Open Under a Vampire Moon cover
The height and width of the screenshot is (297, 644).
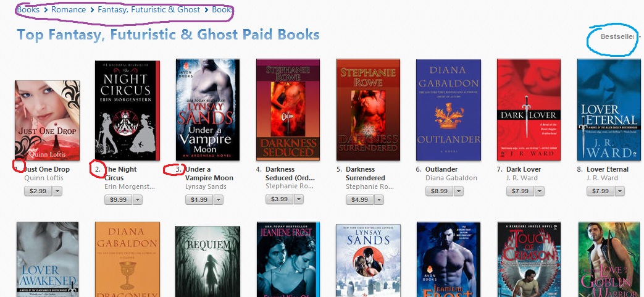208,110
